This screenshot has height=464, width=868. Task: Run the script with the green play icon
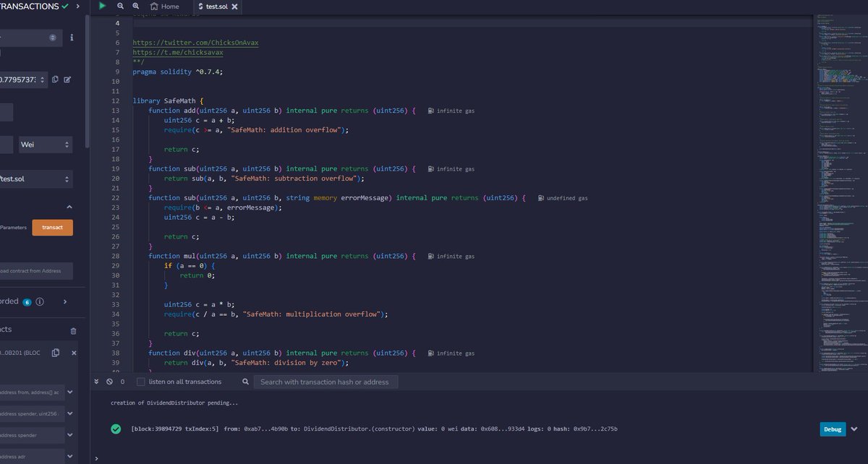coord(102,6)
